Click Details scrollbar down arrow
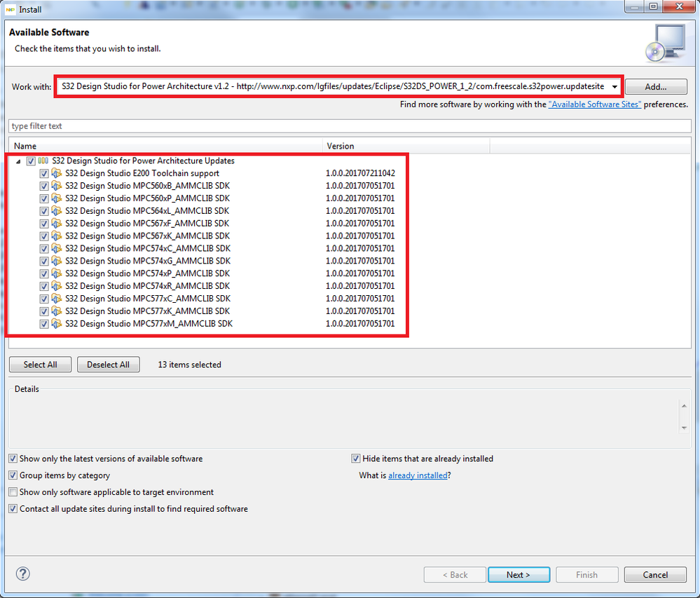Image resolution: width=700 pixels, height=598 pixels. (684, 428)
